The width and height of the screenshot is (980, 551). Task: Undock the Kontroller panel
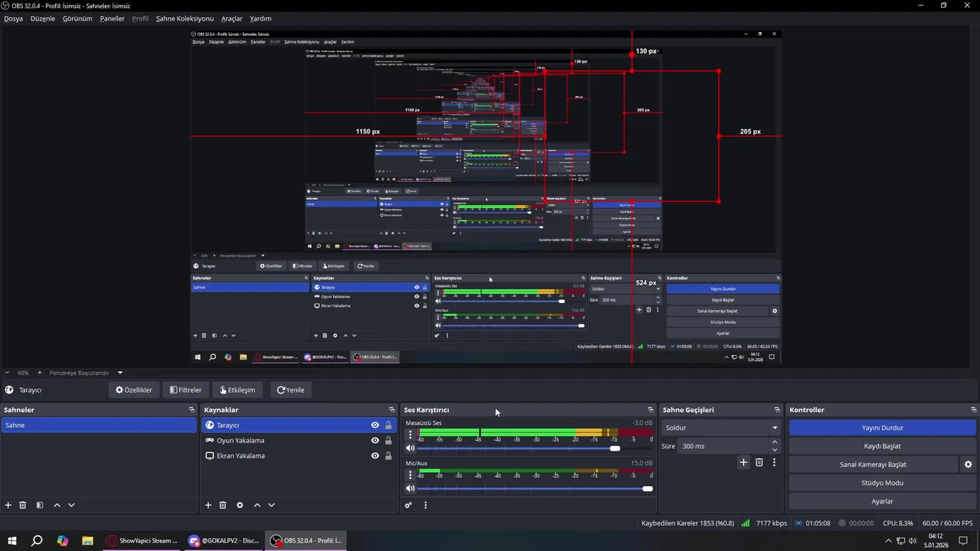[x=973, y=410]
